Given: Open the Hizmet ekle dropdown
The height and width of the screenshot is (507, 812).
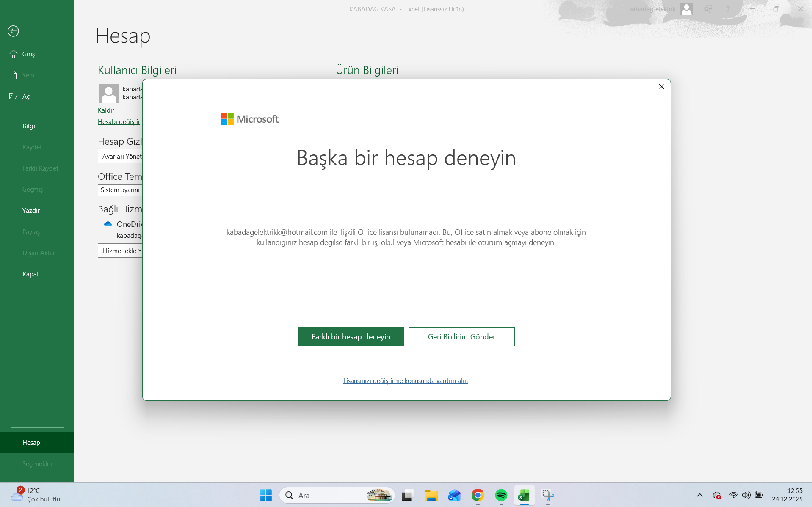Looking at the screenshot, I should (x=121, y=251).
